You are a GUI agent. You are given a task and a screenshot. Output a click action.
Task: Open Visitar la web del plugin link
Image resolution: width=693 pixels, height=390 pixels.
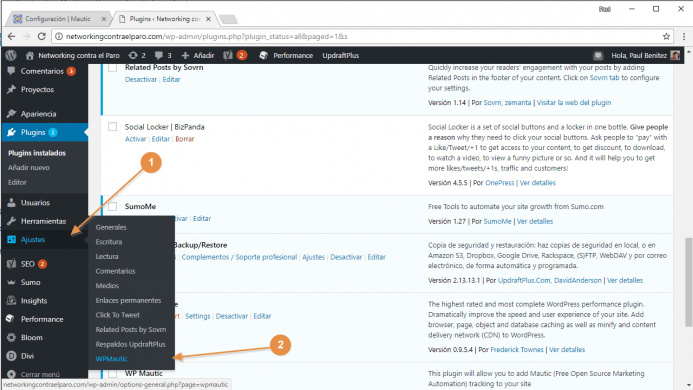pos(574,103)
